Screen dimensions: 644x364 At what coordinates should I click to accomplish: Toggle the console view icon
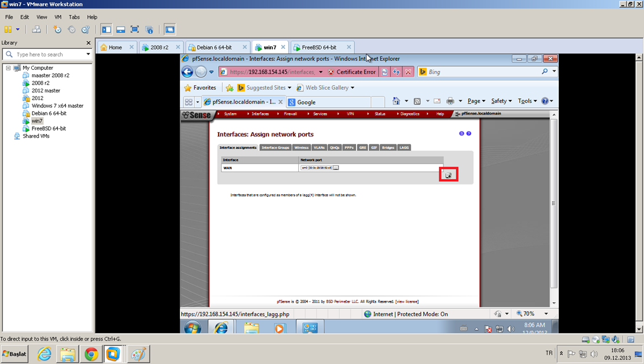(x=170, y=30)
